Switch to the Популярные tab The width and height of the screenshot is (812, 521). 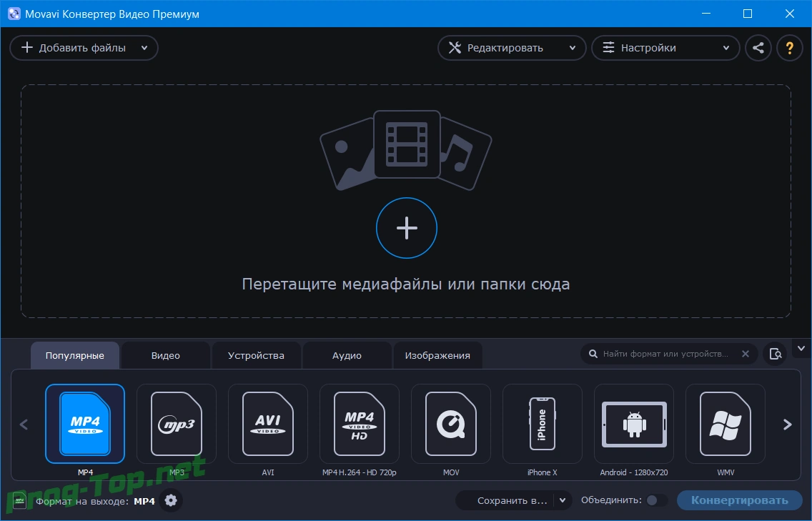pos(75,355)
